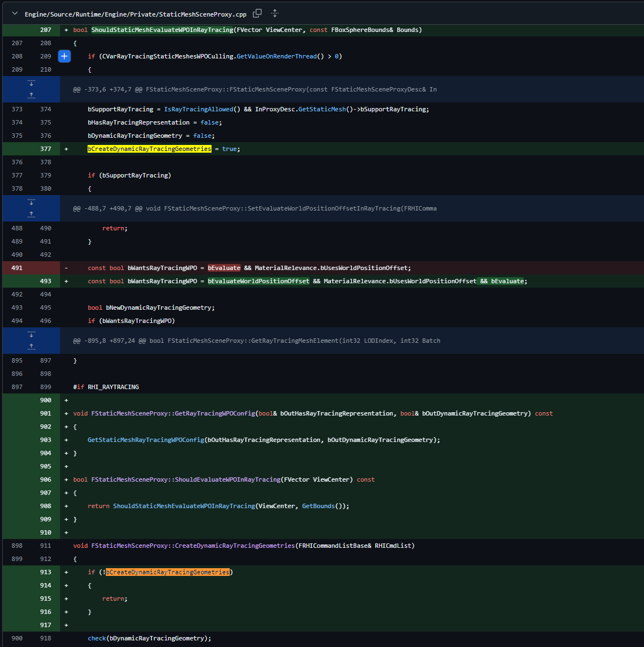Expand down above the -373,6 hunk
The width and height of the screenshot is (644, 647).
click(31, 83)
